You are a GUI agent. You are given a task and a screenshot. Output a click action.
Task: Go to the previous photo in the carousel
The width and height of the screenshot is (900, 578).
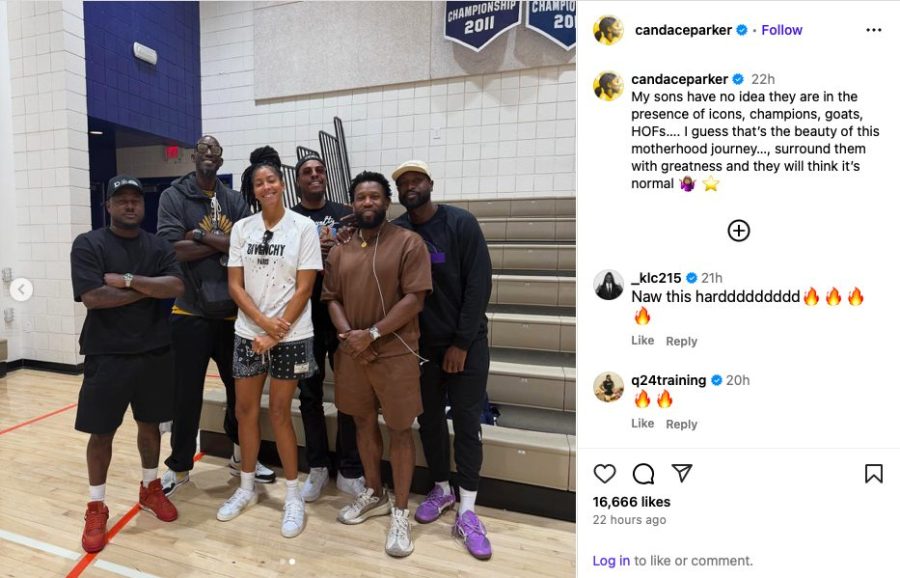click(x=21, y=290)
